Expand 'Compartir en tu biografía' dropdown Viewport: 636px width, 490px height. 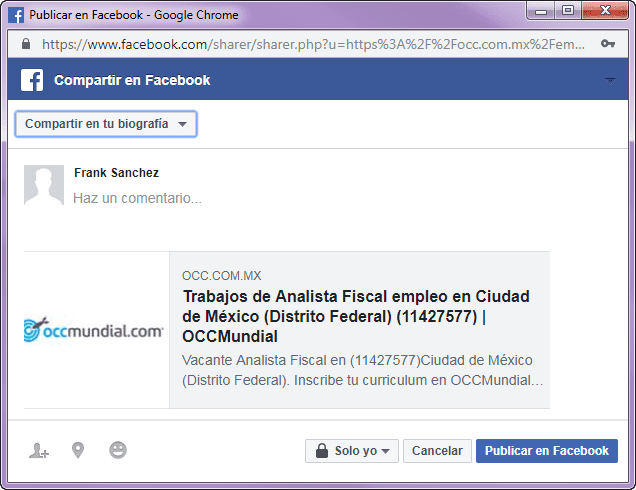pos(106,124)
